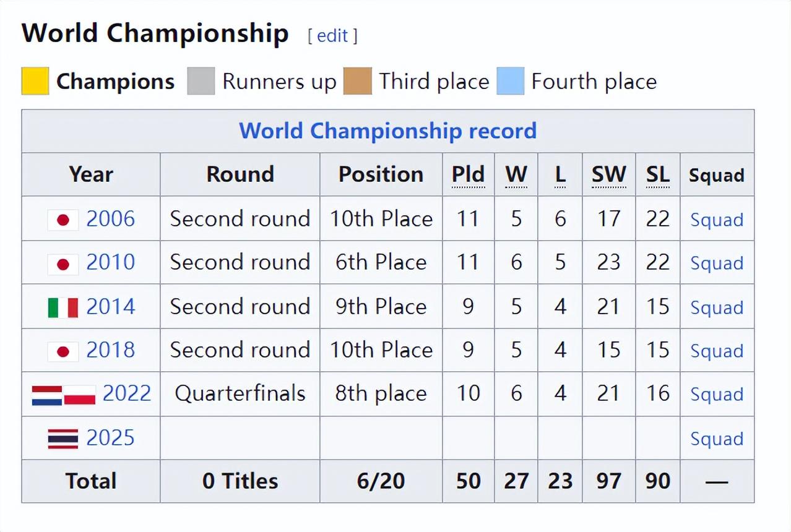Click the gold Champions color swatch
This screenshot has width=791, height=532.
(x=35, y=82)
